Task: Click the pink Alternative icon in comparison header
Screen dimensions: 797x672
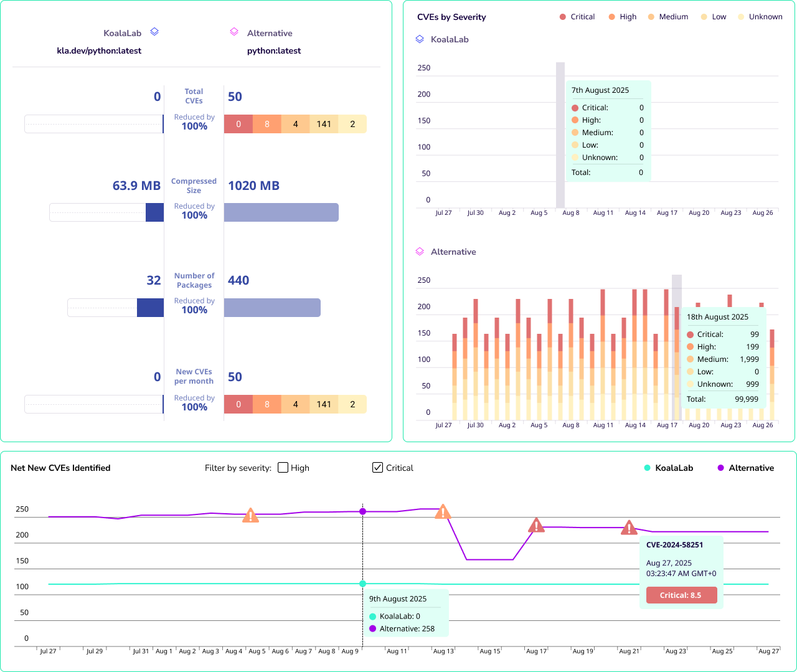Action: coord(234,32)
